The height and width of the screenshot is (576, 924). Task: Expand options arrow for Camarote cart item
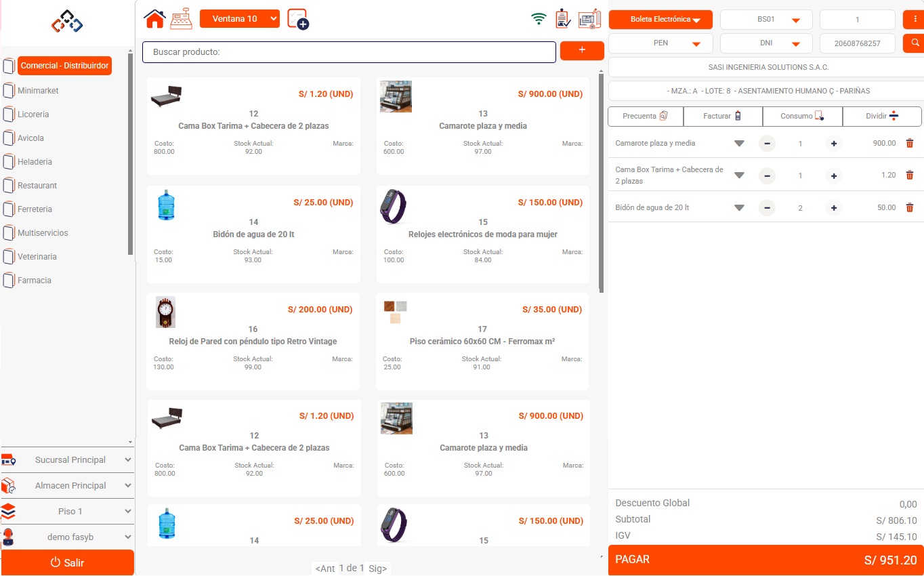coord(739,143)
